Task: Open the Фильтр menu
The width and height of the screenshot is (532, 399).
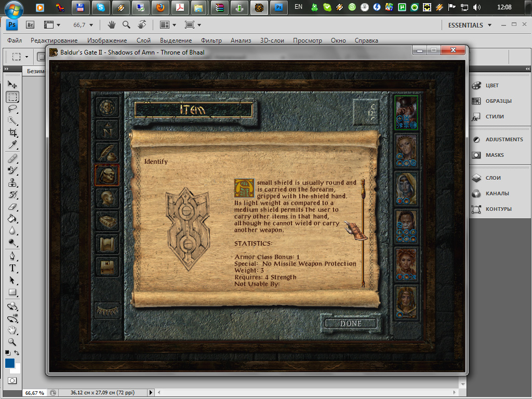Action: point(211,41)
